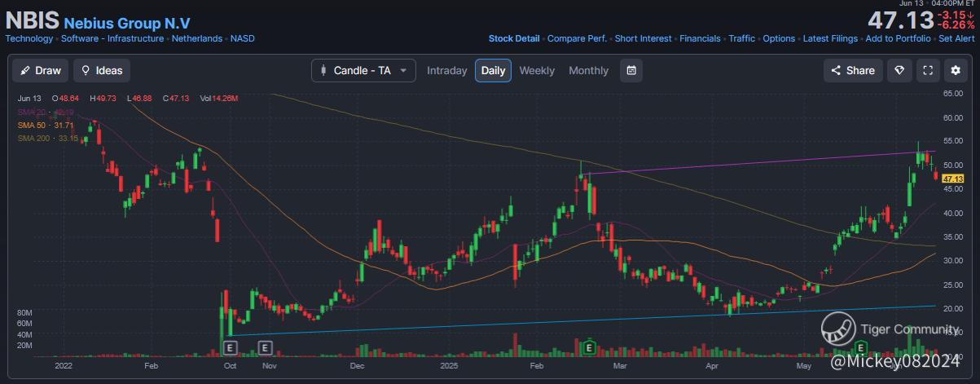Toggle fullscreen chart view
980x384 pixels.
click(x=927, y=70)
